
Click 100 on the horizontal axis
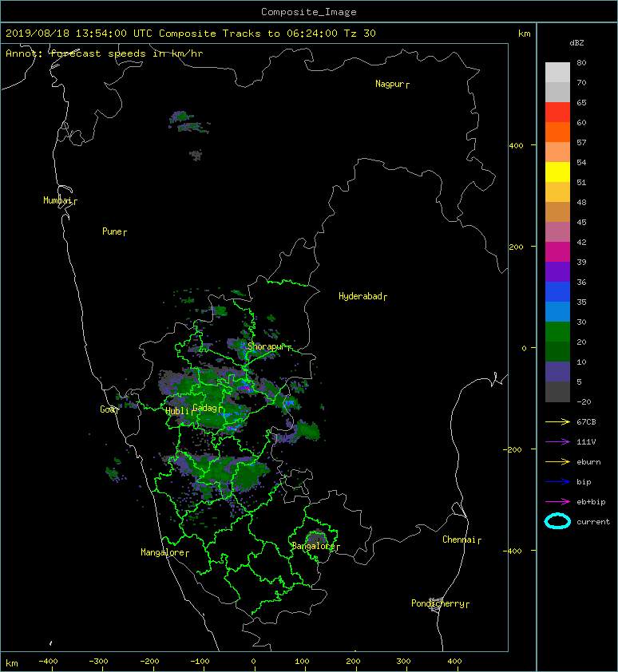[303, 662]
